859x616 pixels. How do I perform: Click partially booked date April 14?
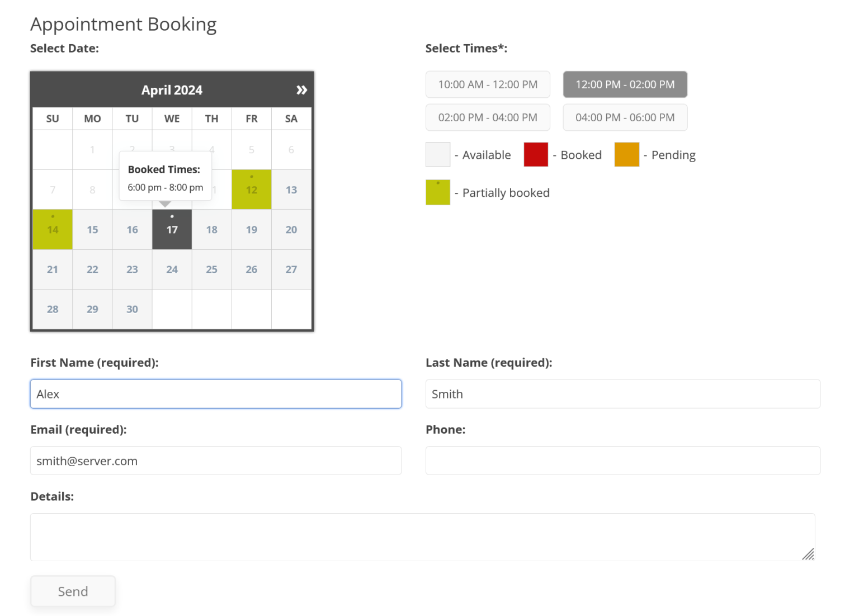coord(52,229)
